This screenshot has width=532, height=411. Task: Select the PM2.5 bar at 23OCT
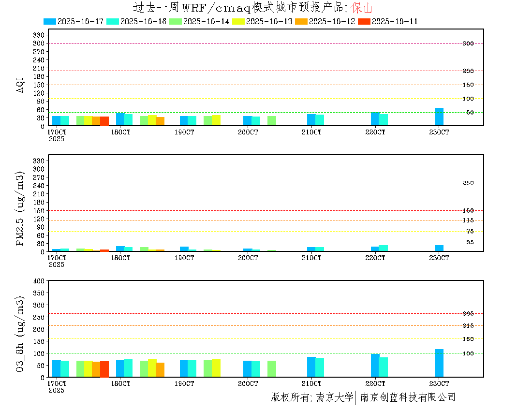(x=439, y=249)
